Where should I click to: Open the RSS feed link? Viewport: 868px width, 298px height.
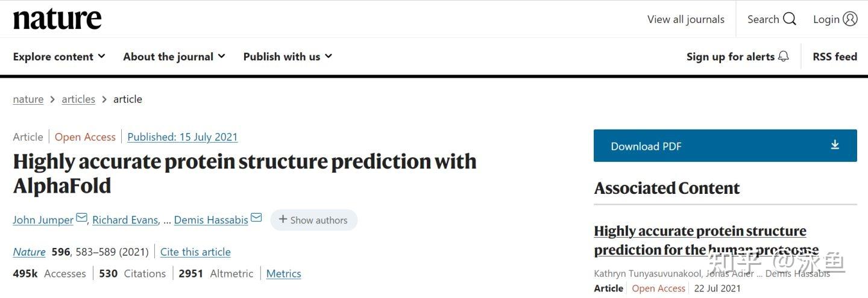pos(834,57)
